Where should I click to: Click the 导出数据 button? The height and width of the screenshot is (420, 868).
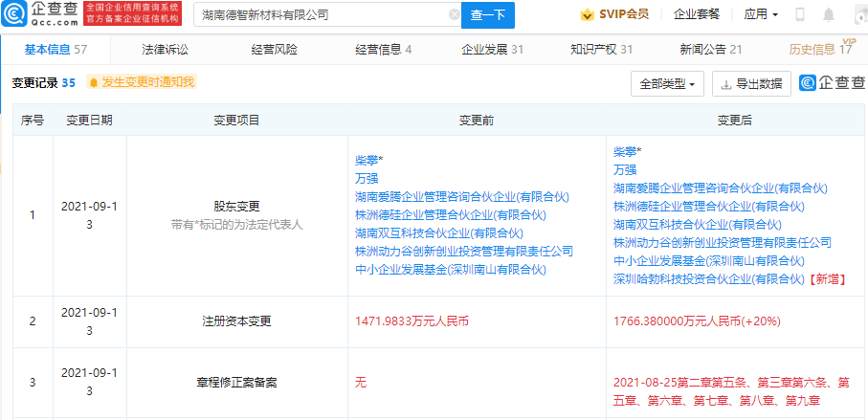click(751, 84)
